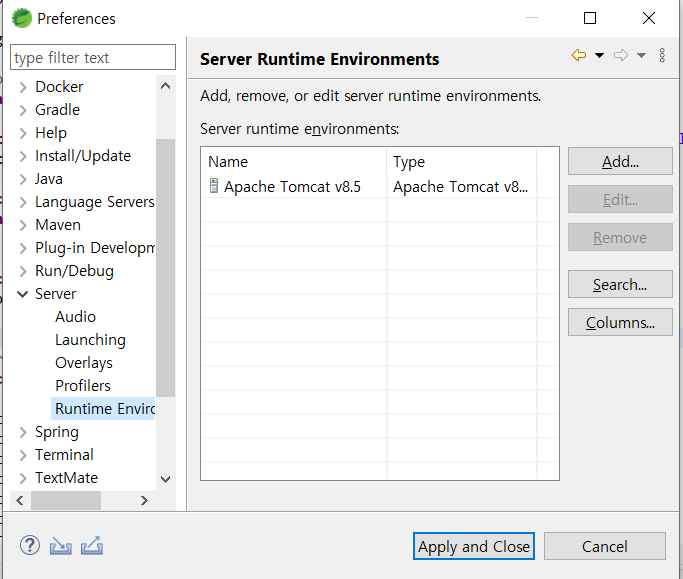683x579 pixels.
Task: Expand the Terminal tree node
Action: [x=23, y=455]
